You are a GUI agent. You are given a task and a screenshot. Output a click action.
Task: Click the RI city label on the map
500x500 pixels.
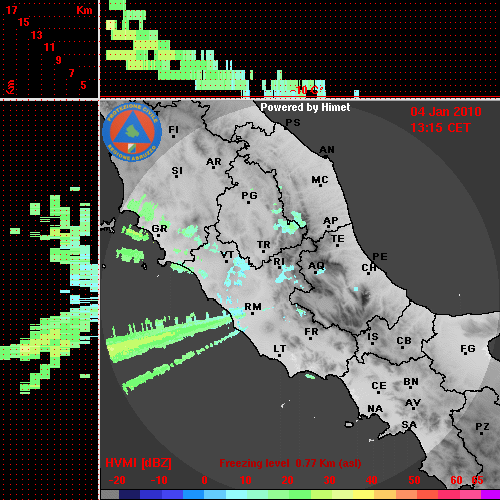click(x=279, y=262)
